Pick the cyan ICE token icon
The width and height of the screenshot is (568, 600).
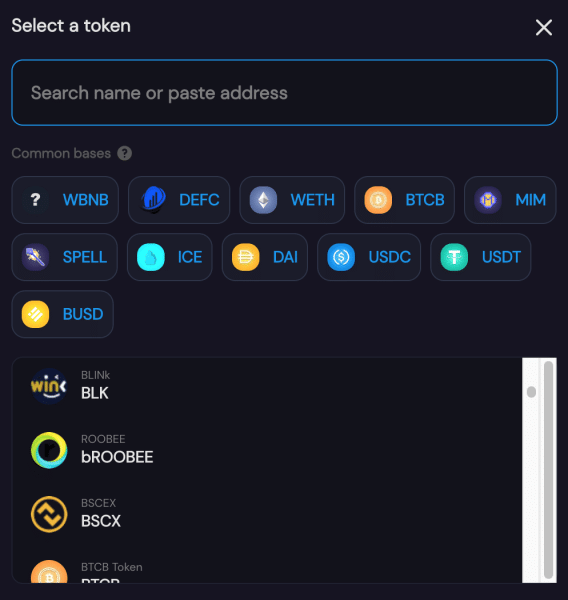[x=151, y=257]
